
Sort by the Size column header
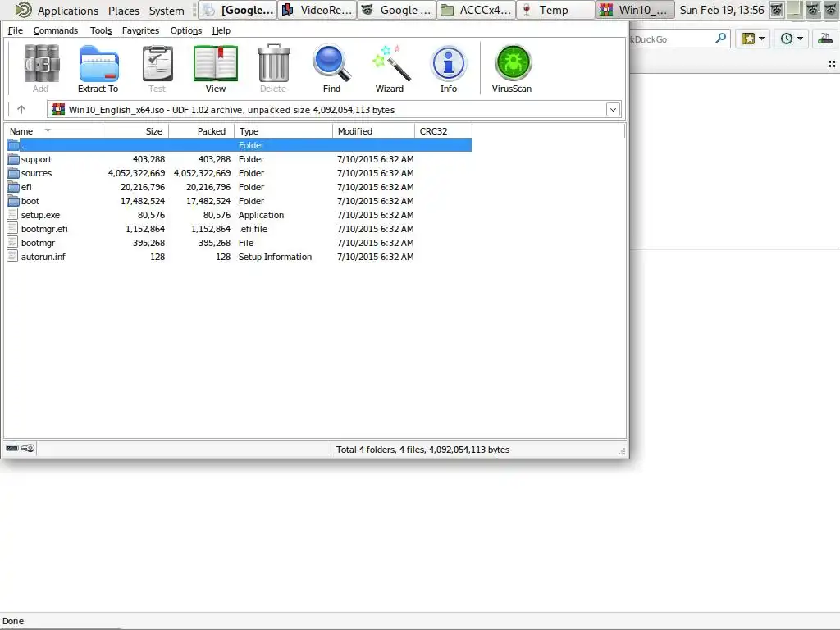click(135, 131)
